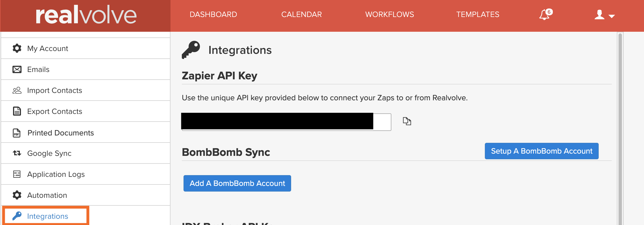Click the Google Sync arrows icon
644x225 pixels.
(17, 153)
